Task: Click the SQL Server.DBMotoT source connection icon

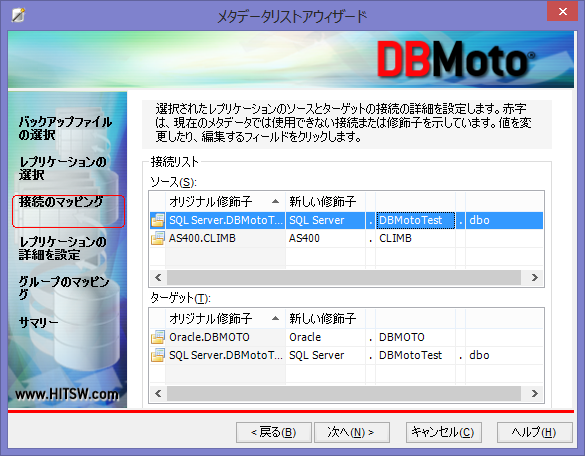Action: click(157, 220)
